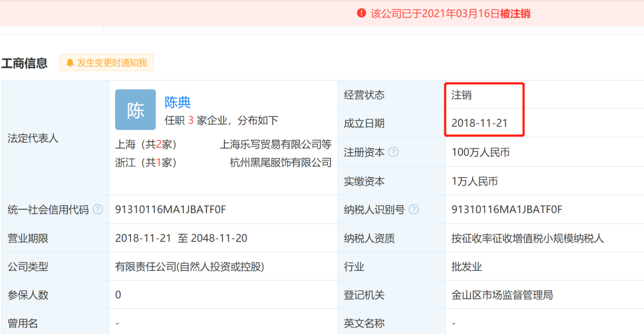Screen dimensions: 644x334
Task: Click the 曾用名 label
Action: click(x=23, y=323)
